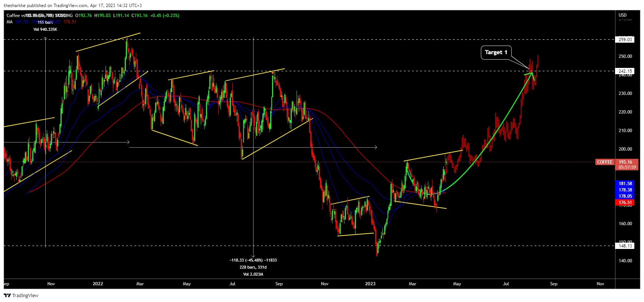Image resolution: width=644 pixels, height=302 pixels.
Task: Click the blue 181.58 MA value tag
Action: (625, 184)
